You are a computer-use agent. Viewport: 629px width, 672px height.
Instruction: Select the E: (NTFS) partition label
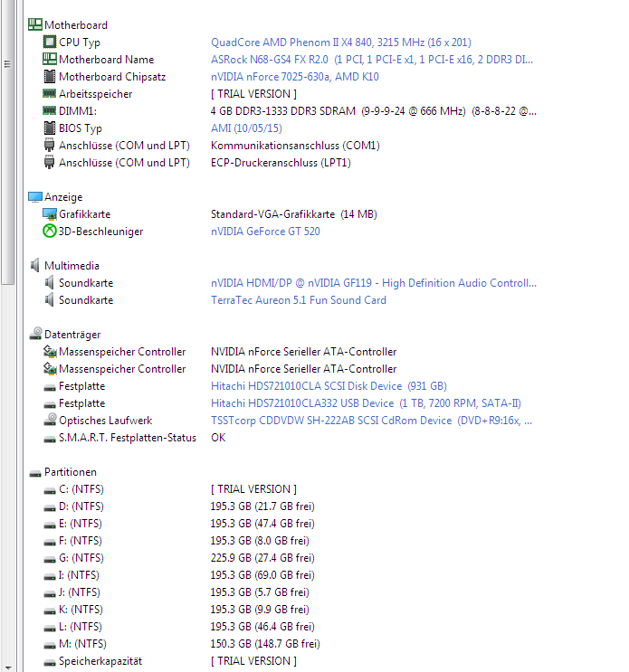click(81, 524)
